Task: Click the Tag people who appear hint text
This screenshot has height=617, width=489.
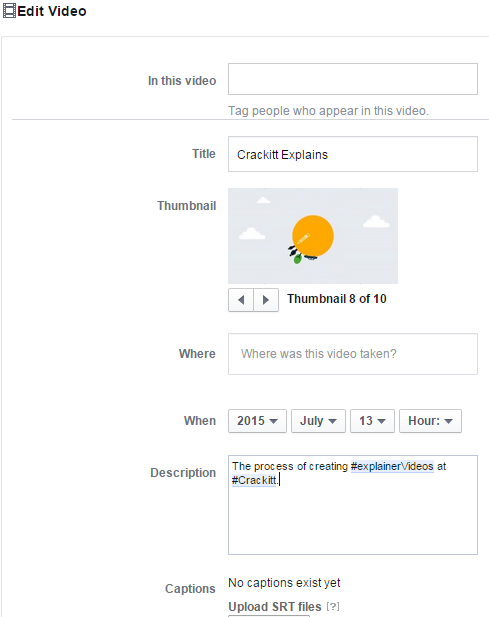Action: point(328,111)
